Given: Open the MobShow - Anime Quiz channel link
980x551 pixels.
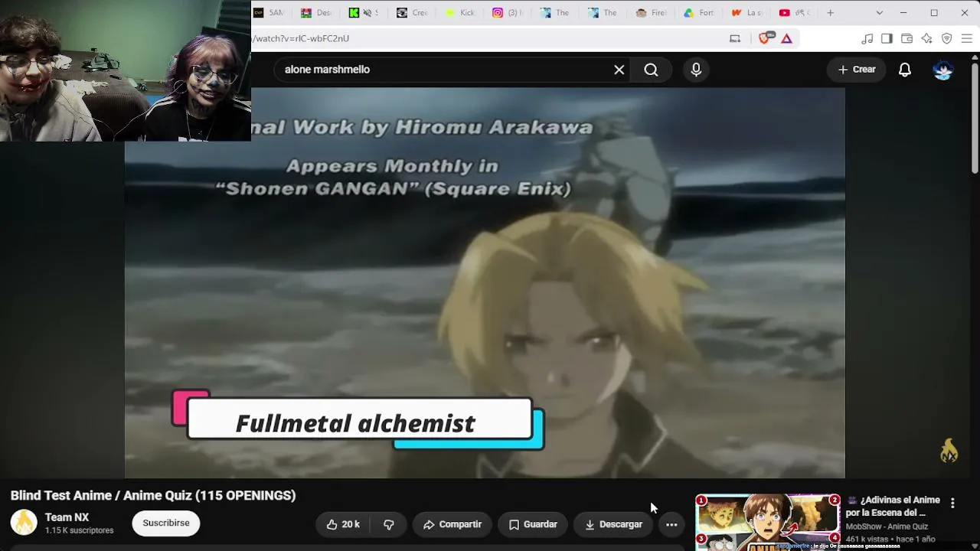Looking at the screenshot, I should click(x=887, y=527).
